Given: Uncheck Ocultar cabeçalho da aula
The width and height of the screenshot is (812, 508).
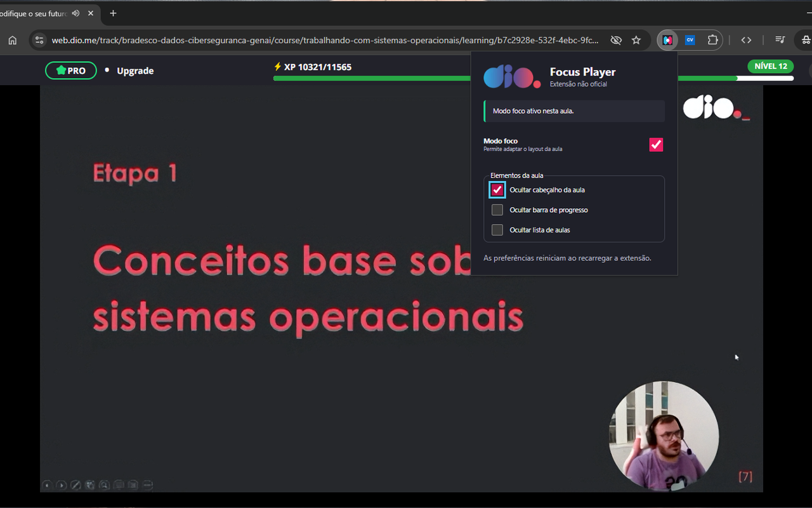Looking at the screenshot, I should 497,190.
